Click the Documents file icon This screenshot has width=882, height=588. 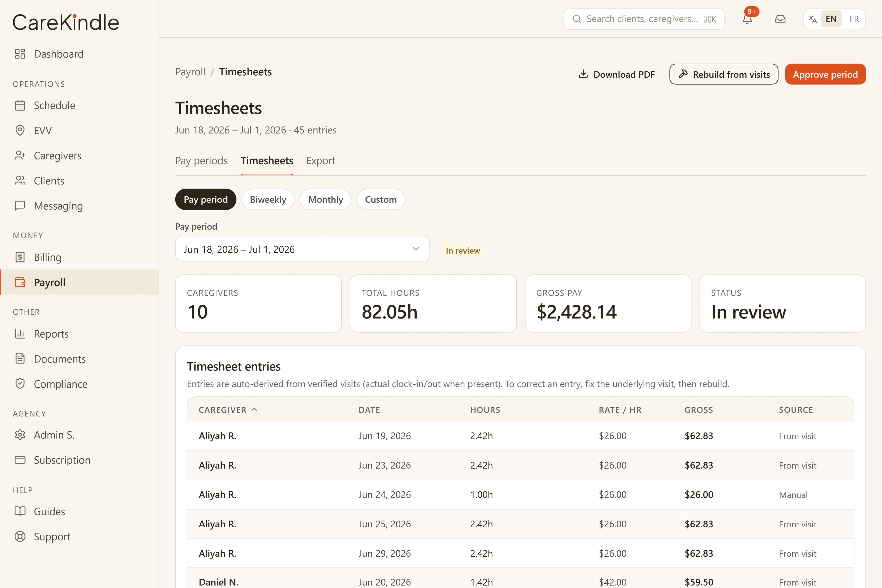[x=20, y=359]
